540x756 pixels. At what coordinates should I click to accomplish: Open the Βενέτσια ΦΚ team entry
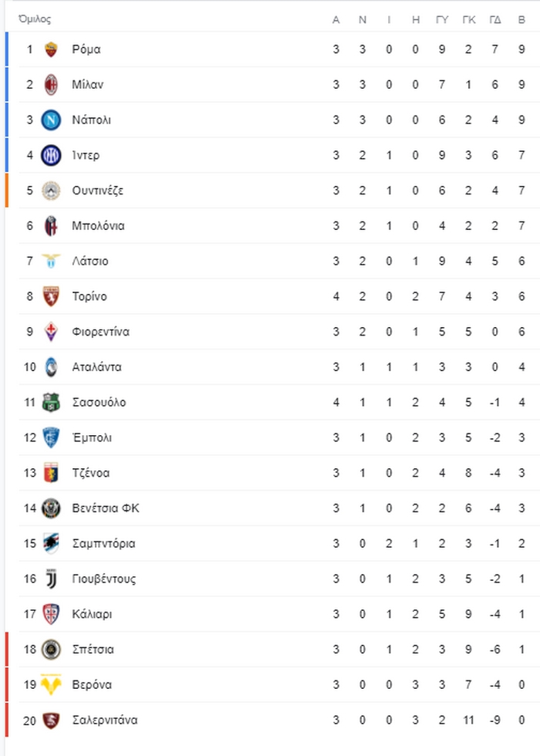click(x=106, y=508)
